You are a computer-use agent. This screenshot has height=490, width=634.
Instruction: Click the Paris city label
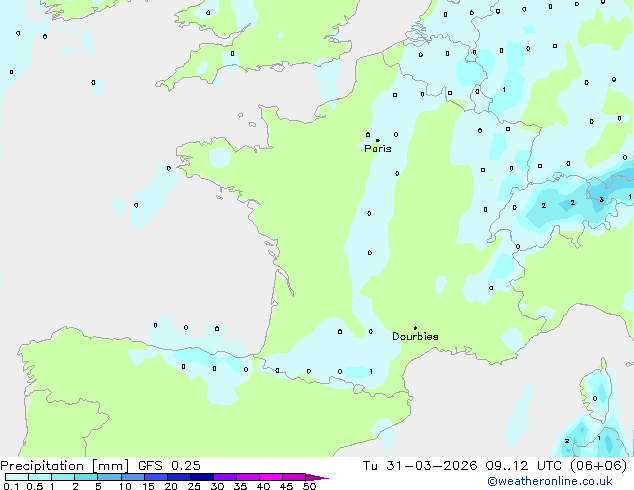[x=378, y=149]
